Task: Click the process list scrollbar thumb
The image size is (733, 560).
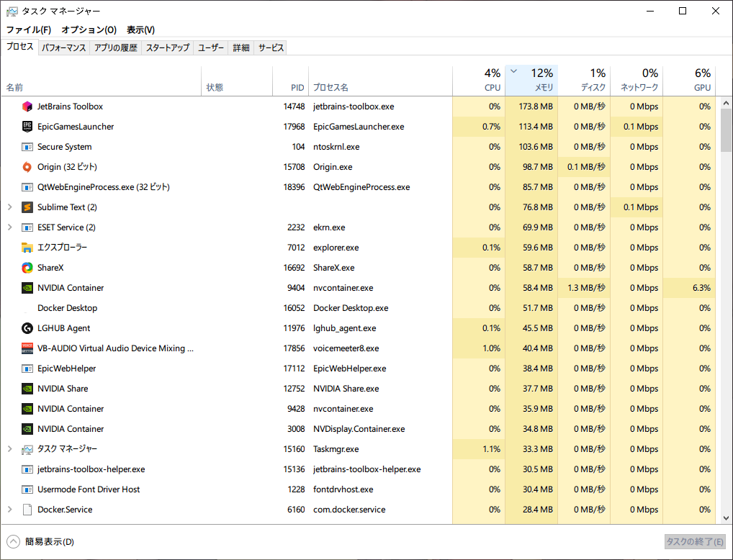Action: click(726, 130)
